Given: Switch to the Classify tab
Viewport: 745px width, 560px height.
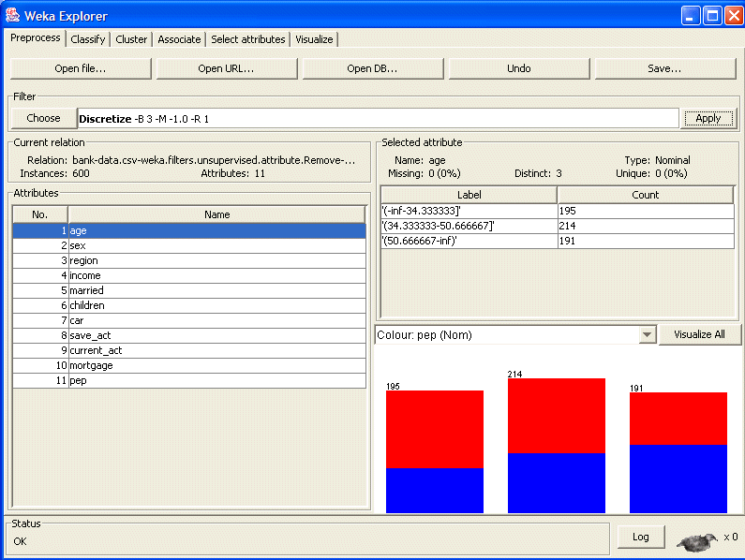Looking at the screenshot, I should tap(88, 39).
